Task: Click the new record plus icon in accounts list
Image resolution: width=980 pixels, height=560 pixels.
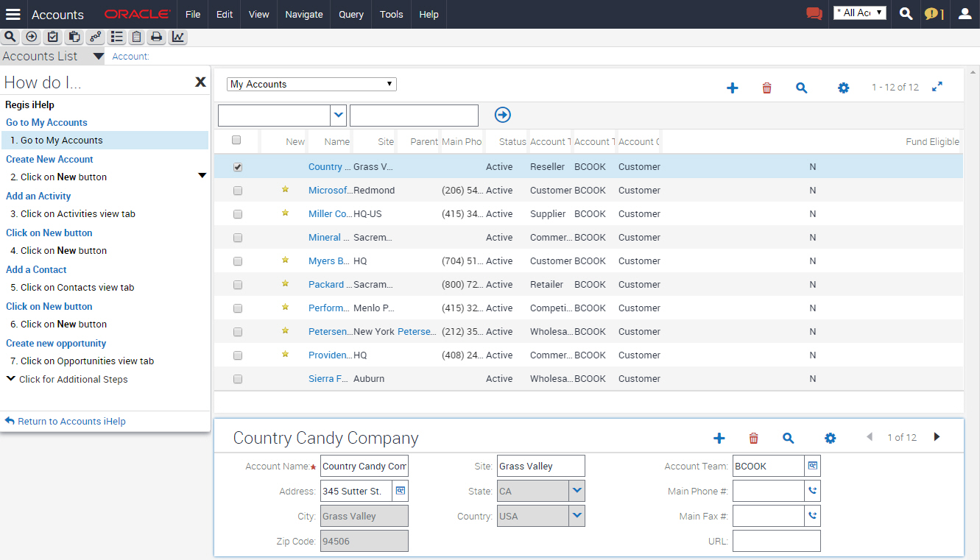Action: pyautogui.click(x=732, y=88)
